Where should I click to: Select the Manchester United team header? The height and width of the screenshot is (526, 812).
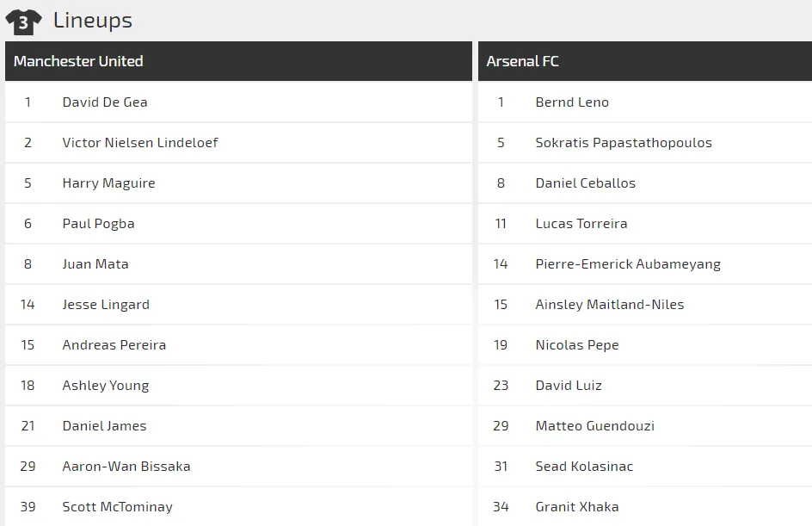coord(78,61)
